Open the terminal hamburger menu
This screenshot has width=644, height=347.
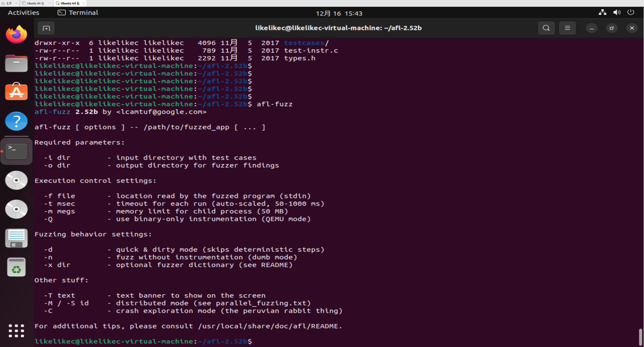pos(568,28)
